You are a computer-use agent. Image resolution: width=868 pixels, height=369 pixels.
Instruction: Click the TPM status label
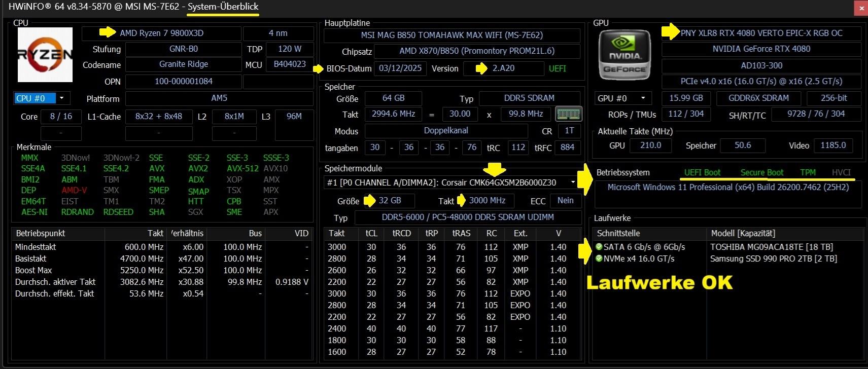pyautogui.click(x=808, y=172)
